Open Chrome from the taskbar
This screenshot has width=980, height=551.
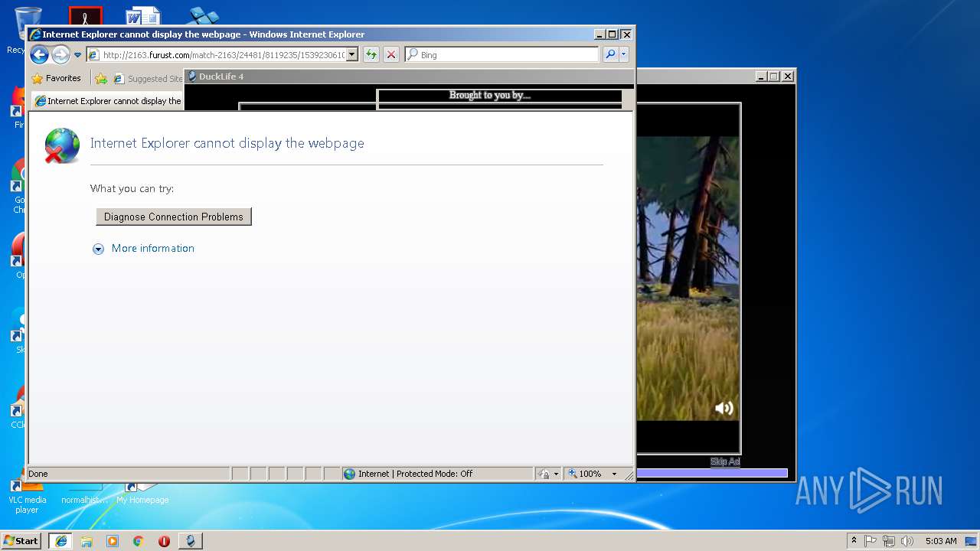139,541
